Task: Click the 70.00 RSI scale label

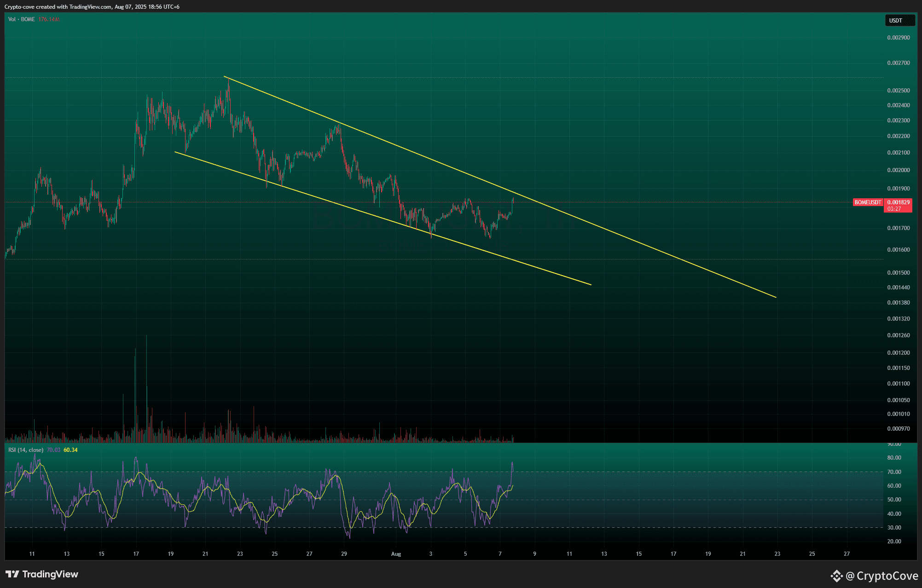Action: (894, 472)
